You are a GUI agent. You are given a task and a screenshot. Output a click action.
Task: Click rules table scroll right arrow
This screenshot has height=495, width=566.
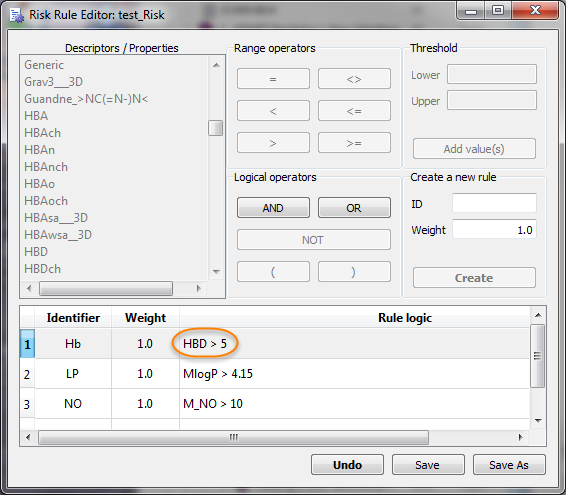point(520,437)
